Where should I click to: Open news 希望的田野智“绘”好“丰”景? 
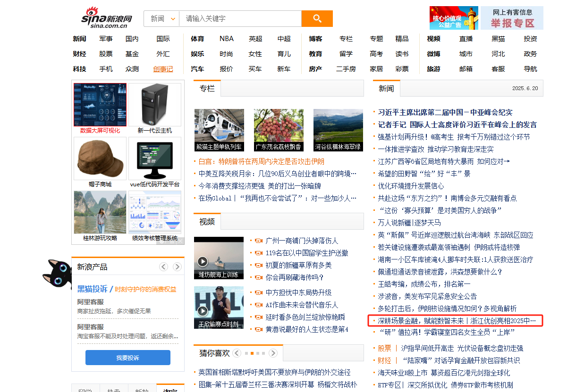(424, 174)
